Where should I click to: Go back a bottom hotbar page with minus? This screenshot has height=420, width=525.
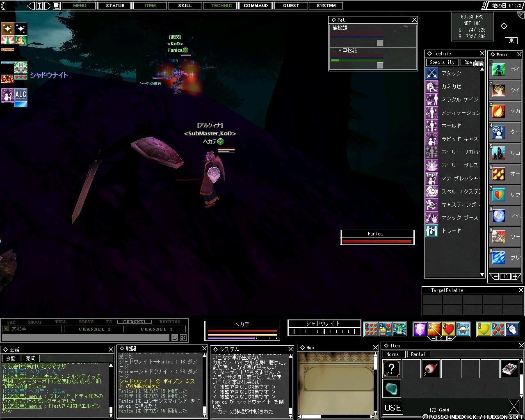click(432, 338)
